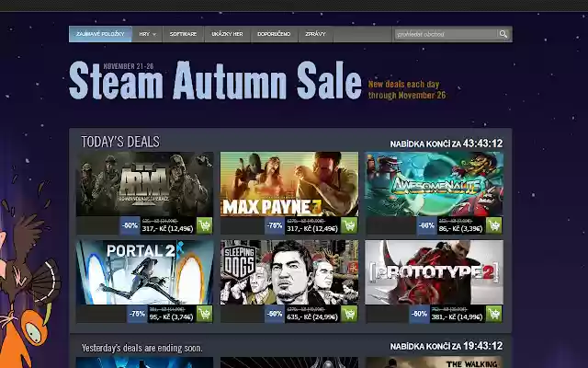This screenshot has height=368, width=588.
Task: Add Prototype 2 to cart icon
Action: point(494,314)
